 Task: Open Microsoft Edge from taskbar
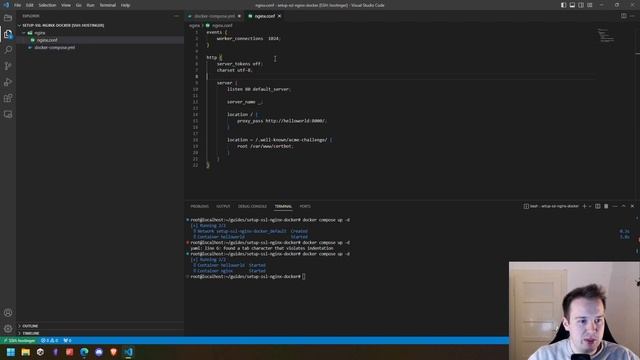pos(84,352)
